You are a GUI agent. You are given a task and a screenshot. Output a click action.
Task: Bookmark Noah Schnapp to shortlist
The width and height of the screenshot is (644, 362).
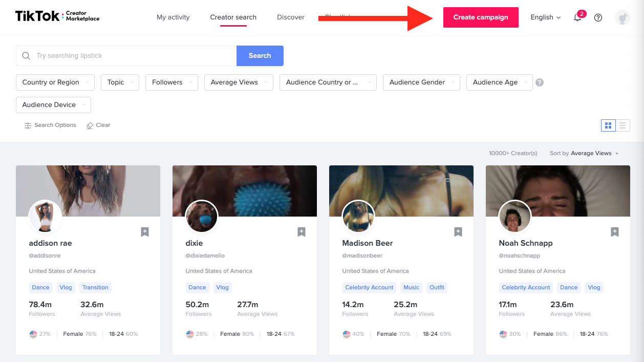click(x=615, y=232)
